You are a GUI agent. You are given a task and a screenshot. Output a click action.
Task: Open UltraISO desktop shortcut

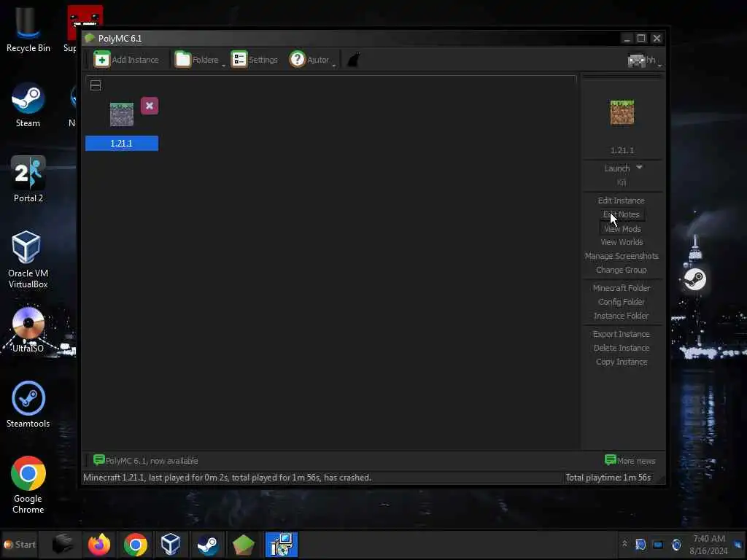(28, 330)
